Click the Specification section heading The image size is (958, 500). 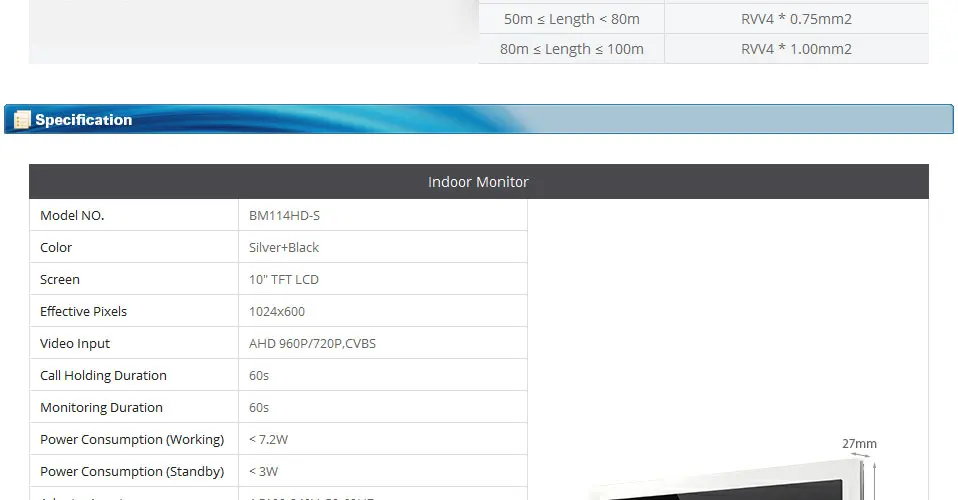point(84,120)
